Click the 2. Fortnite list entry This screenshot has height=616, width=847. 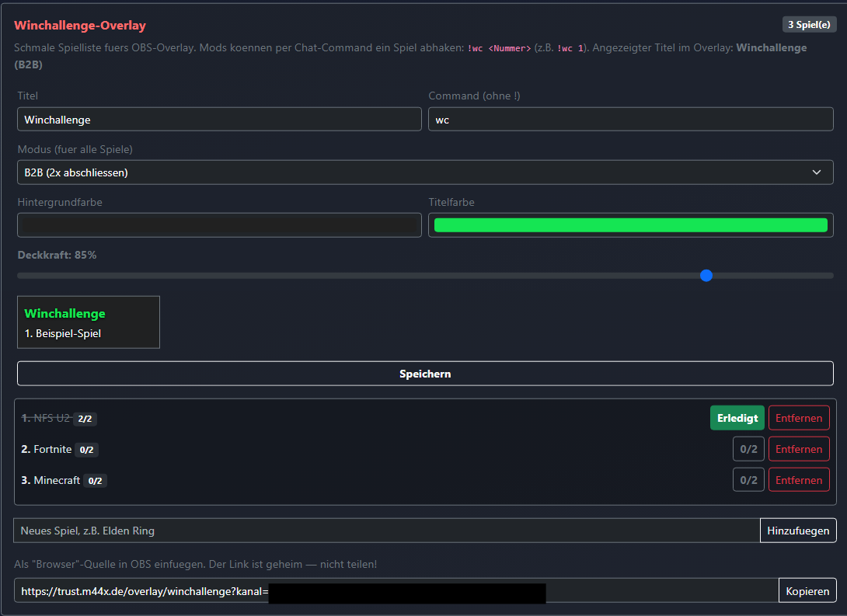tap(47, 449)
